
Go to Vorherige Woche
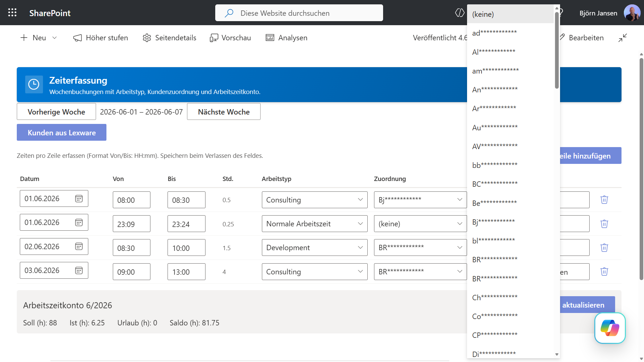56,111
